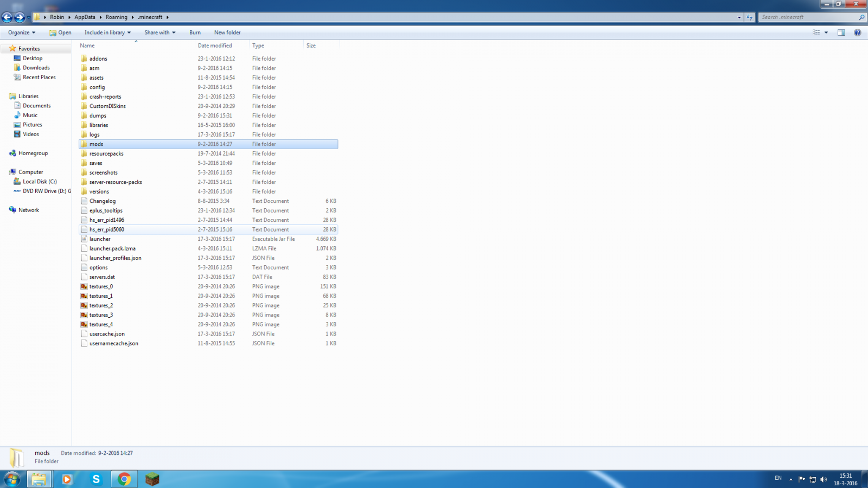Screen dimensions: 868x488
Task: Click the Action Center flag icon
Action: point(802,479)
